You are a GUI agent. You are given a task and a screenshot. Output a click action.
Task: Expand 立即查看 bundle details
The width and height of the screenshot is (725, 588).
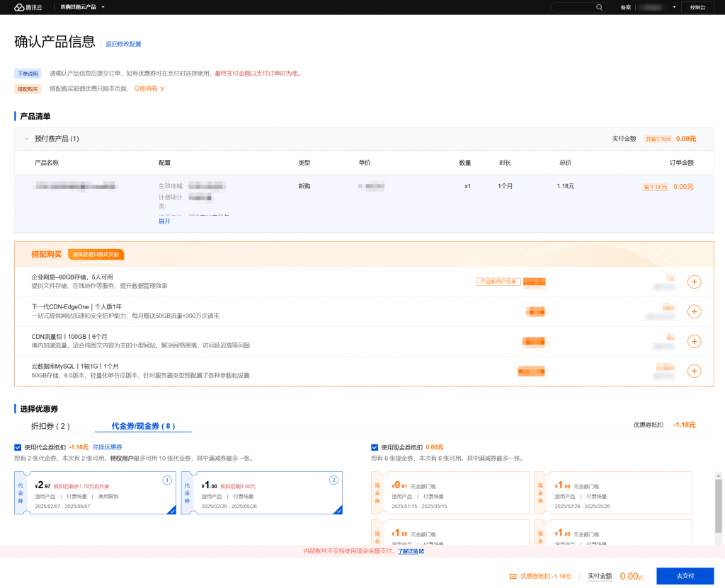[149, 88]
